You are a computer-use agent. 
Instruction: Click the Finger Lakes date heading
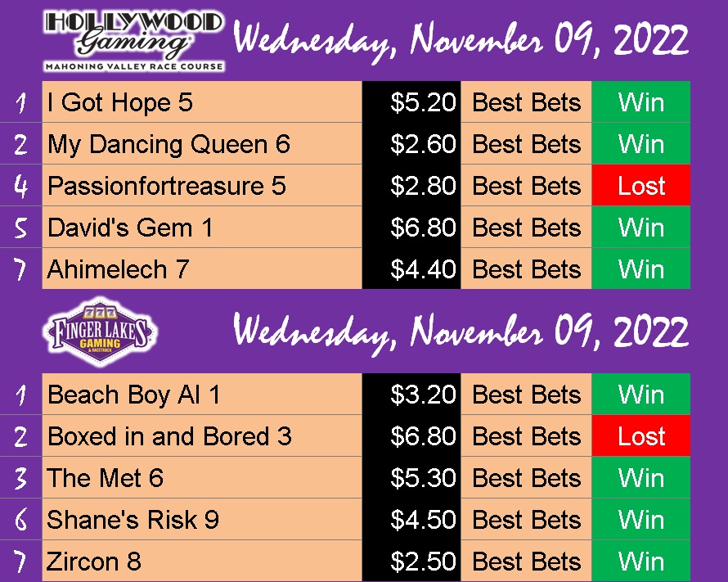[461, 332]
